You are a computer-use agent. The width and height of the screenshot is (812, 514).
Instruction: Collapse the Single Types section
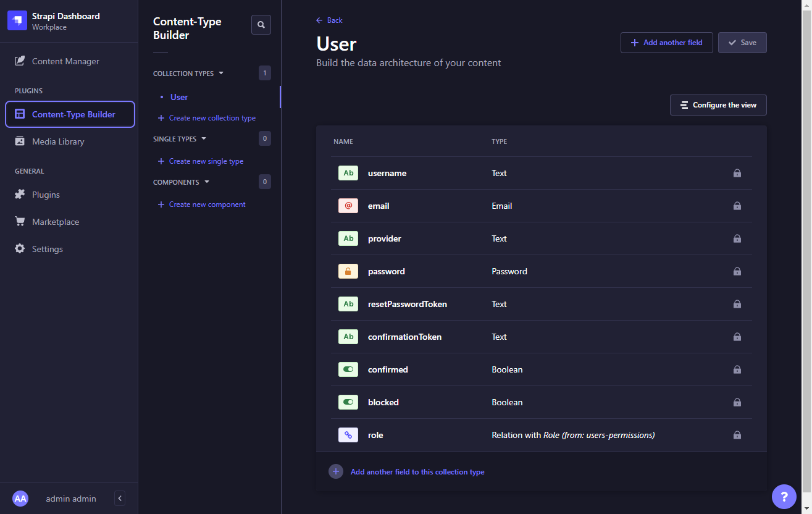[180, 139]
